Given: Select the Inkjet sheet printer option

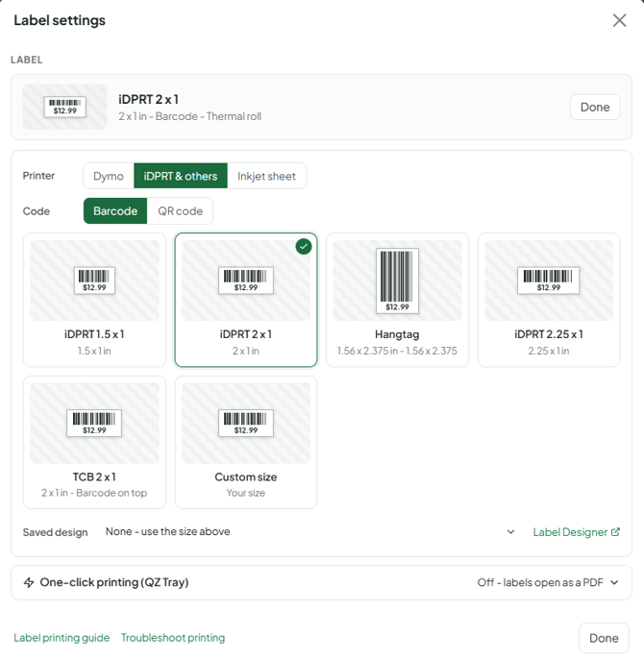Looking at the screenshot, I should tap(266, 176).
